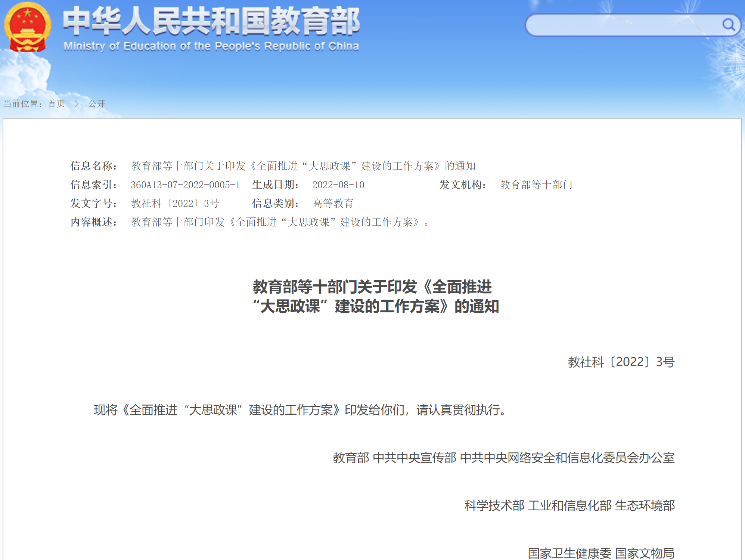745x560 pixels.
Task: Click the second title line ending 的通知
Action: (x=376, y=306)
